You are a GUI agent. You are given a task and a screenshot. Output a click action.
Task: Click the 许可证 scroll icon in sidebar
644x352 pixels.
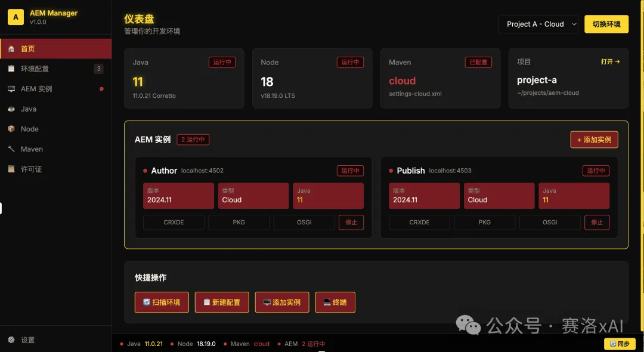[x=11, y=169]
